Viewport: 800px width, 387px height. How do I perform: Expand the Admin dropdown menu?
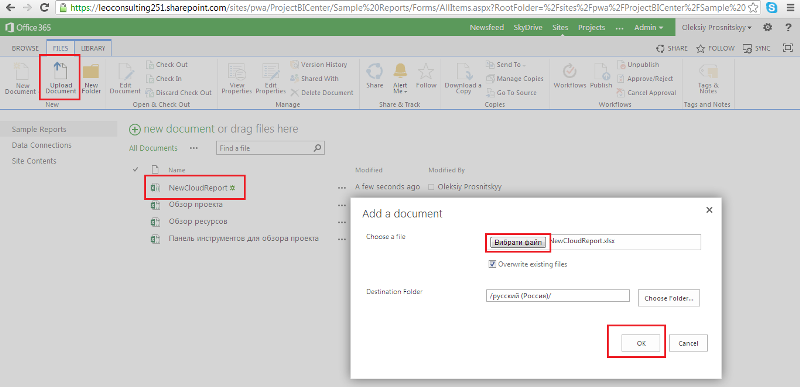[x=648, y=28]
